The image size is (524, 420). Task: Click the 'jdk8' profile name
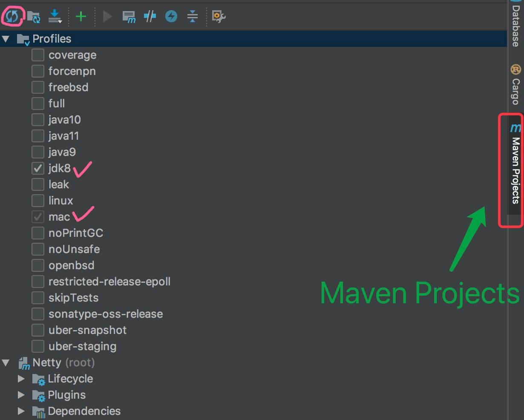(60, 168)
